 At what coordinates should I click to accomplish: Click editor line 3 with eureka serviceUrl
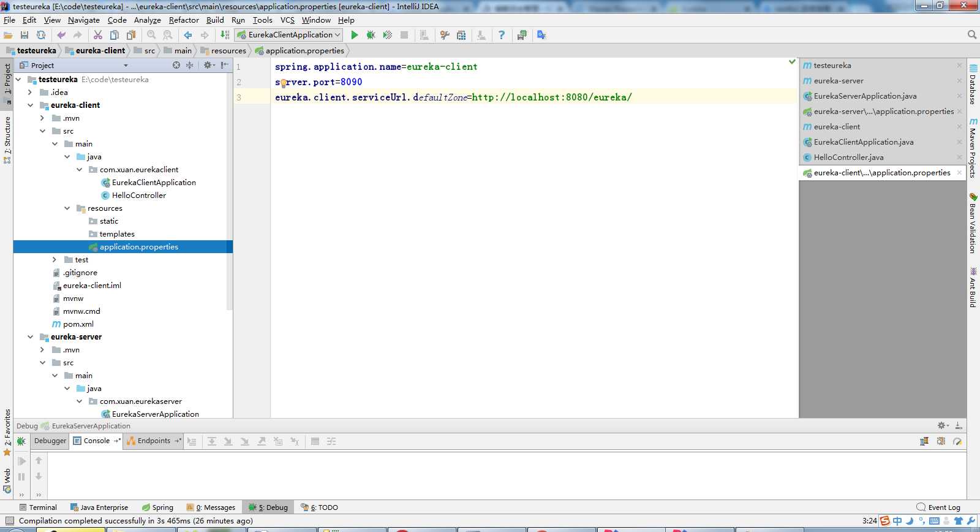(x=453, y=97)
